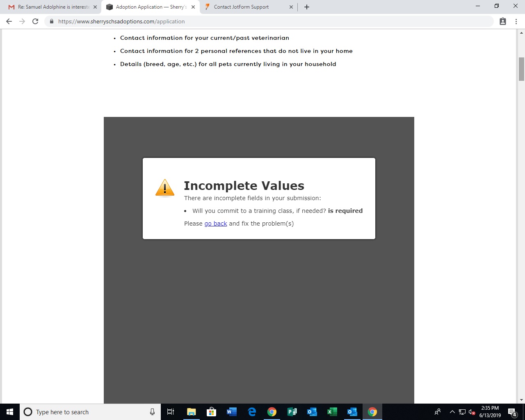Open Microsoft Edge from the taskbar
Viewport: 525px width, 420px height.
252,412
